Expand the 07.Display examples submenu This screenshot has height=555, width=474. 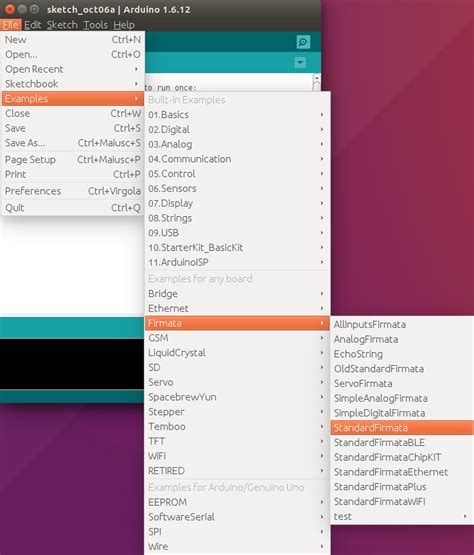(237, 203)
